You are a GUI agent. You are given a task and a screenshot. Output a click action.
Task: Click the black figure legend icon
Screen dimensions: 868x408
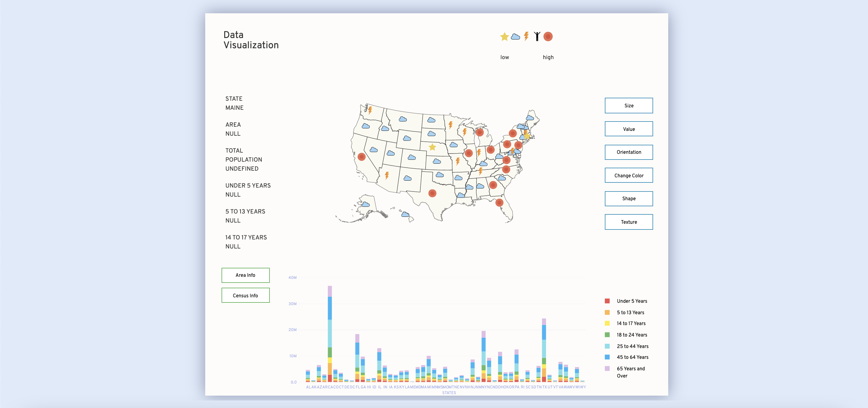point(537,36)
